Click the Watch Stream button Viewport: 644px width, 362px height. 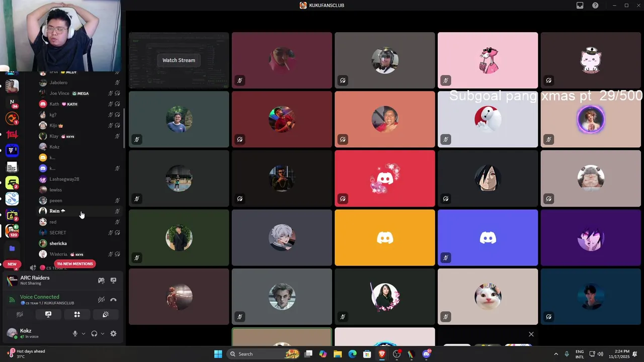(x=179, y=60)
